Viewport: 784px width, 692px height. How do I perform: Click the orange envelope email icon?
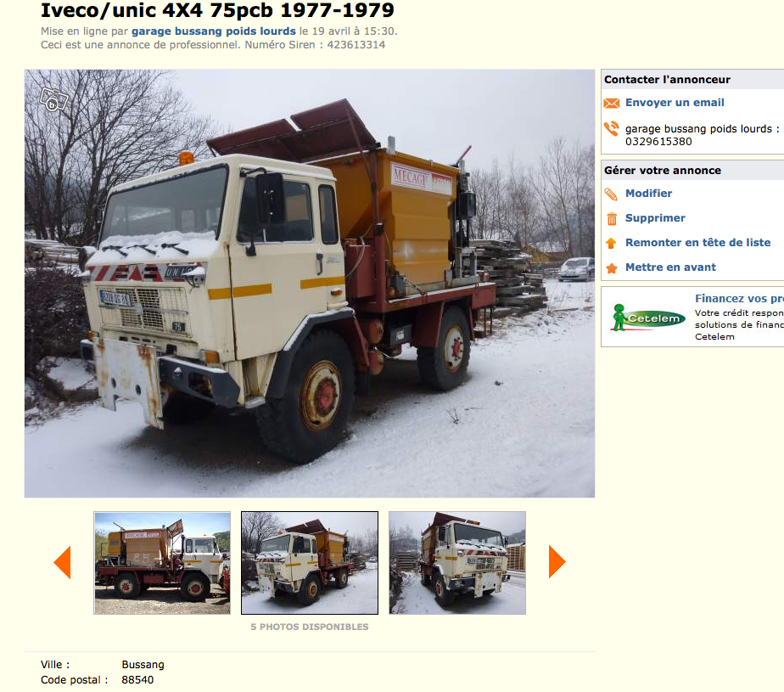coord(611,103)
